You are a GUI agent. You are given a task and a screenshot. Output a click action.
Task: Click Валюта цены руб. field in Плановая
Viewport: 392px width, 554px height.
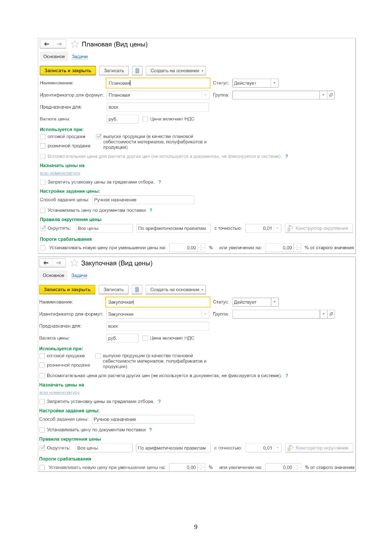(123, 119)
